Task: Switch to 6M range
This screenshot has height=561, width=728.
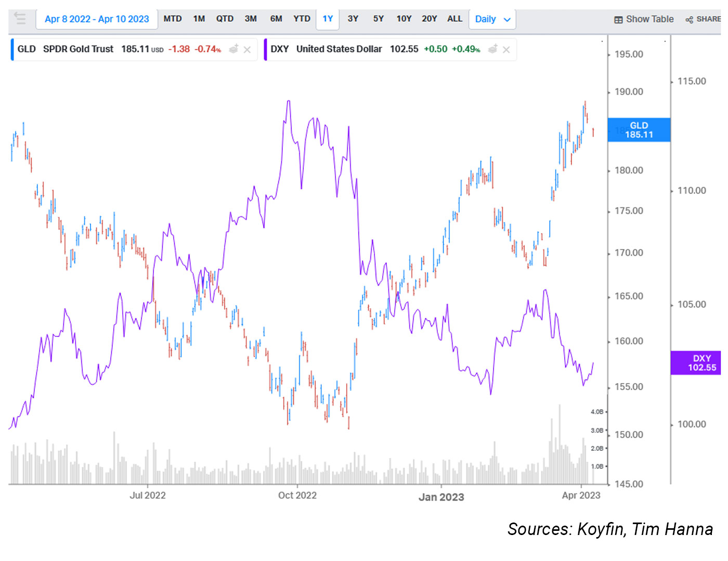Action: (x=276, y=19)
